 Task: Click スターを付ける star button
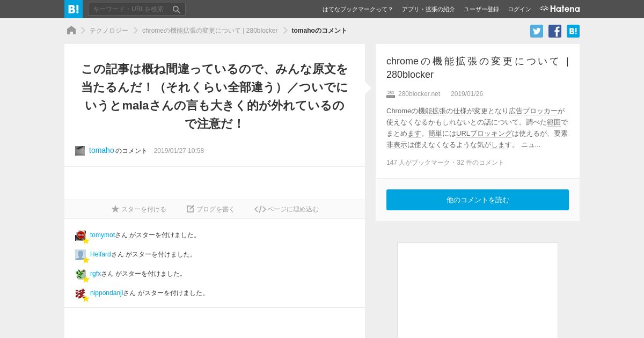pyautogui.click(x=139, y=209)
